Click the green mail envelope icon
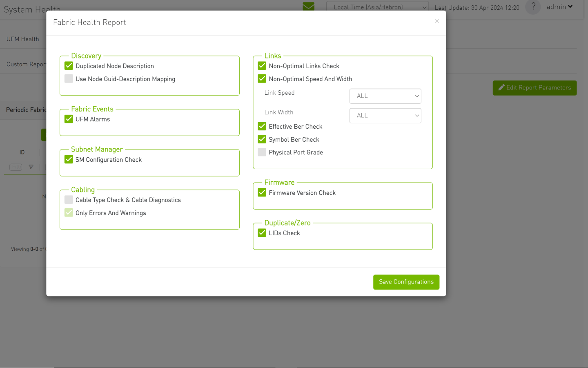The height and width of the screenshot is (368, 588). tap(308, 7)
